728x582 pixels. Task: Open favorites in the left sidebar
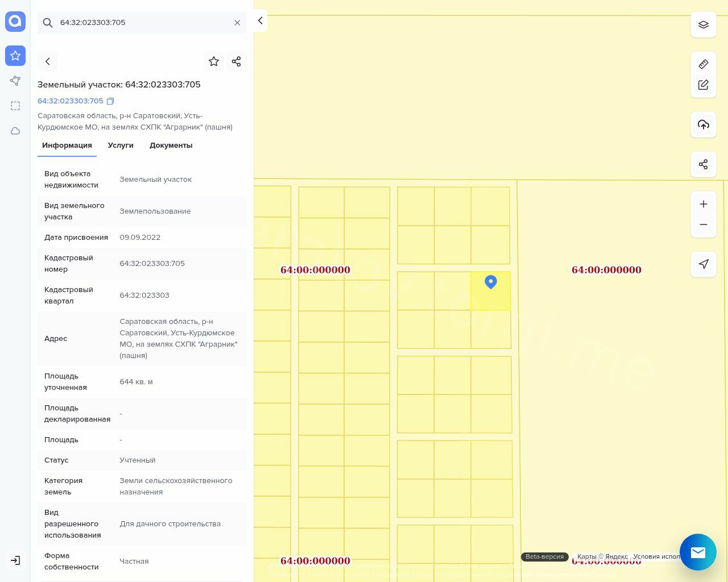point(15,56)
